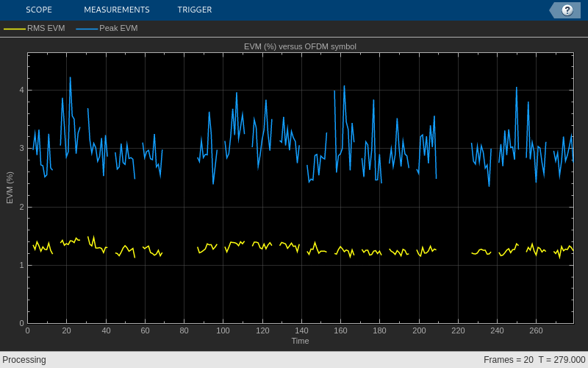Select the TRIGGER tab
The height and width of the screenshot is (368, 588).
195,10
